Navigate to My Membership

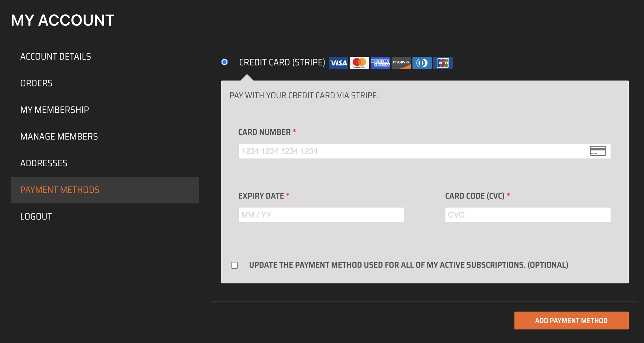click(55, 110)
